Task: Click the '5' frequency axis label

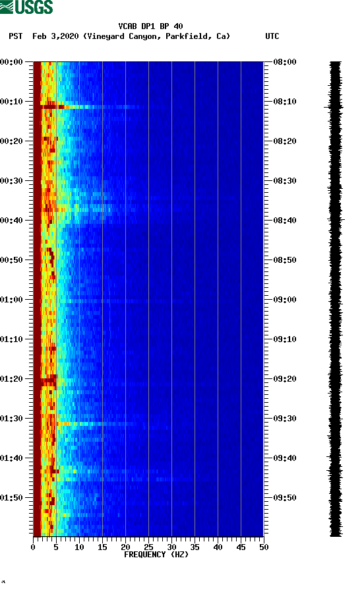Action: 56,547
